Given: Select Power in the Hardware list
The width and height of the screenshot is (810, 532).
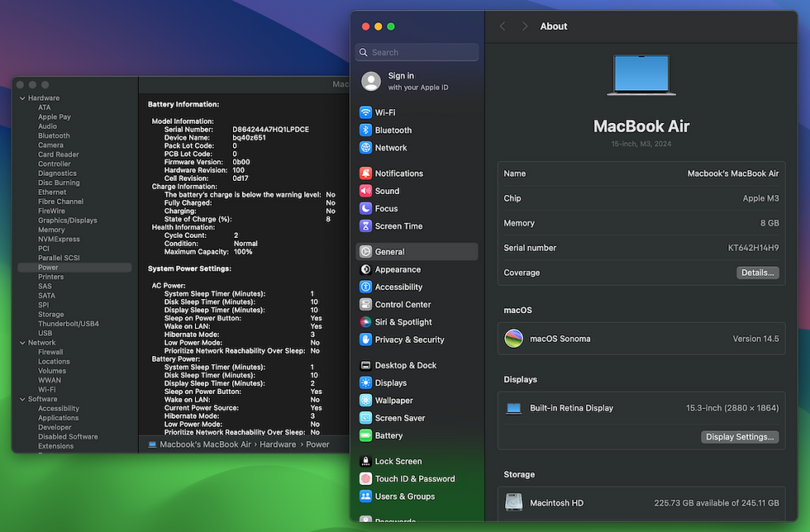Looking at the screenshot, I should 74,268.
